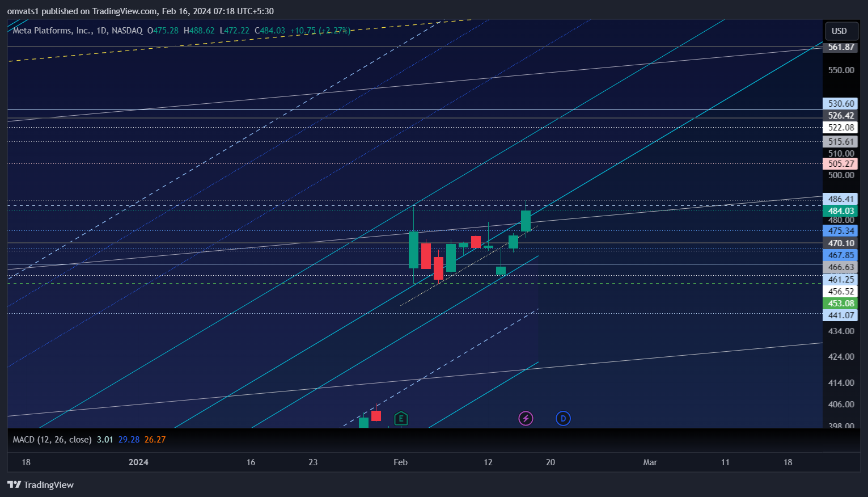
Task: Click the close price value C484.03
Action: 270,31
